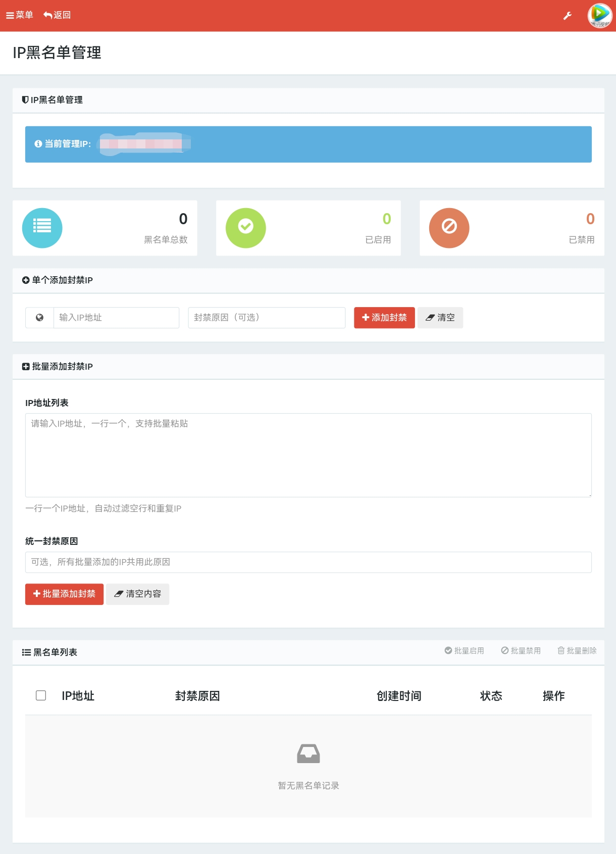The width and height of the screenshot is (616, 854).
Task: Click the blue list icon for 黑名单总数
Action: point(42,228)
